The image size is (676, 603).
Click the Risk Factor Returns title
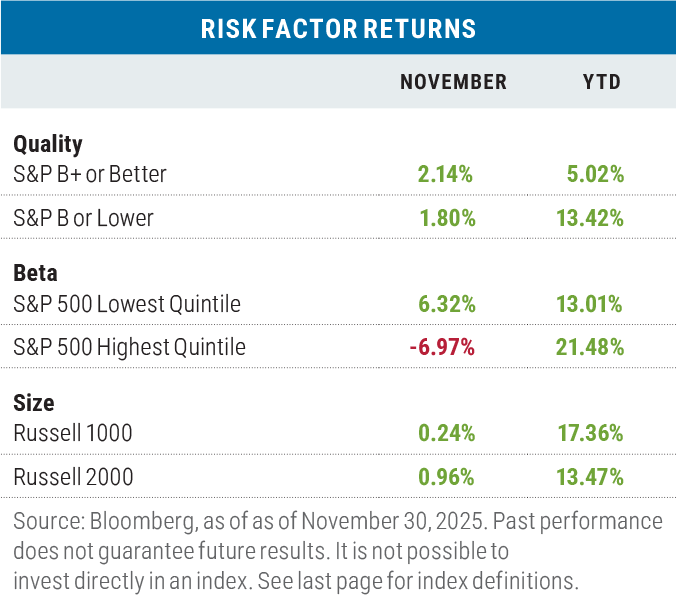(337, 27)
